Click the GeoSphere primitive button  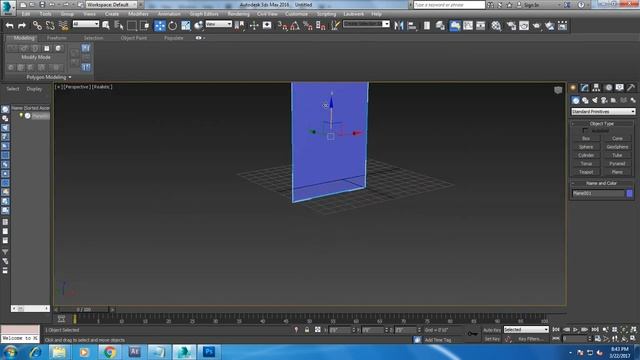617,147
